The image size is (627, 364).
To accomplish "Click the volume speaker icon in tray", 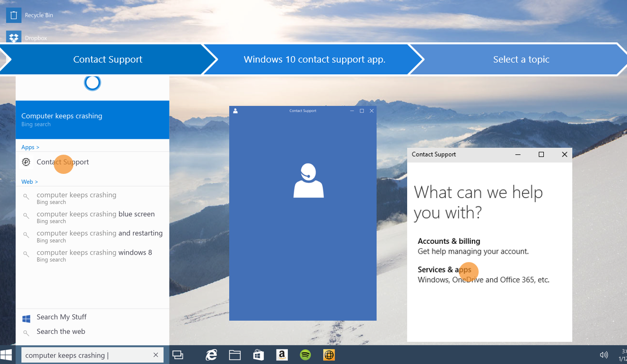I will 603,355.
